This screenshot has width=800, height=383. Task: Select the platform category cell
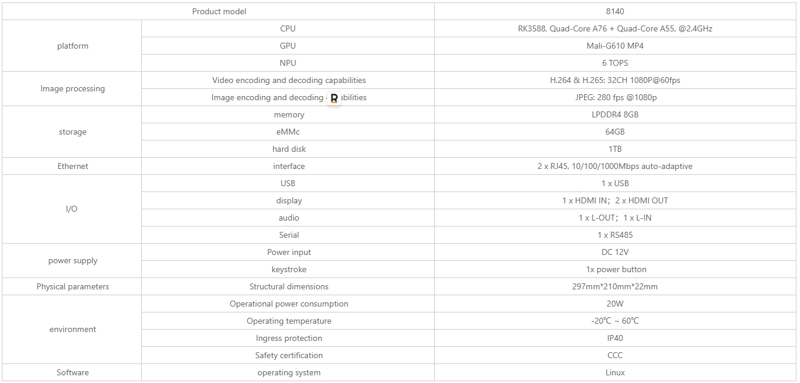pyautogui.click(x=72, y=46)
